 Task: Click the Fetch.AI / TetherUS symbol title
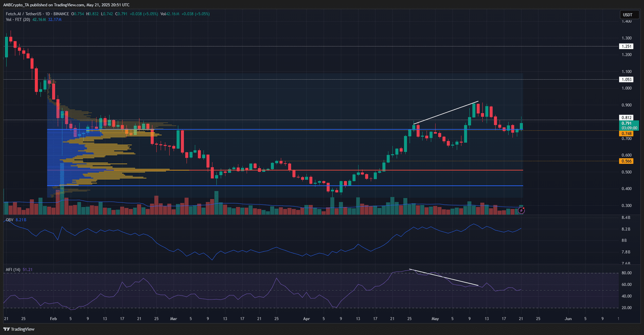24,14
